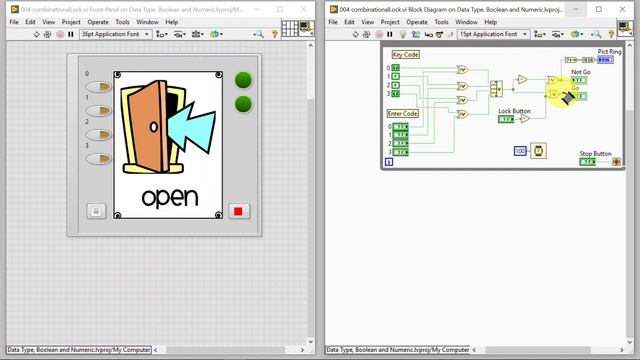The image size is (640, 360).
Task: Flip toggle switch labeled 0
Action: (x=98, y=87)
